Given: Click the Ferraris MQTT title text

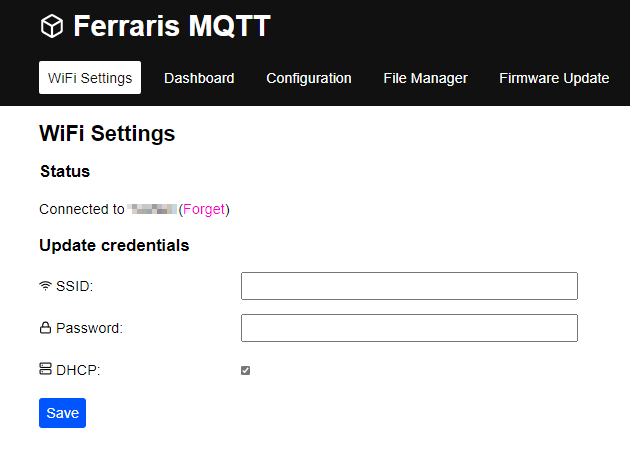Looking at the screenshot, I should (x=172, y=26).
